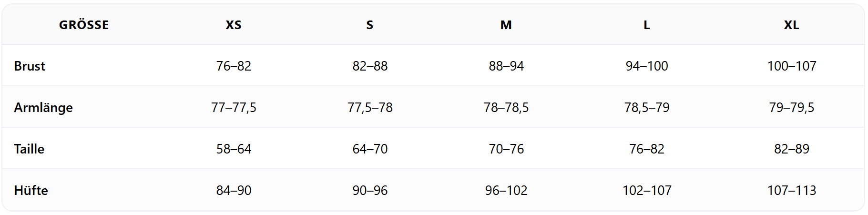Image resolution: width=868 pixels, height=215 pixels.
Task: Click Hüfte L value 102–107
Action: pyautogui.click(x=647, y=190)
